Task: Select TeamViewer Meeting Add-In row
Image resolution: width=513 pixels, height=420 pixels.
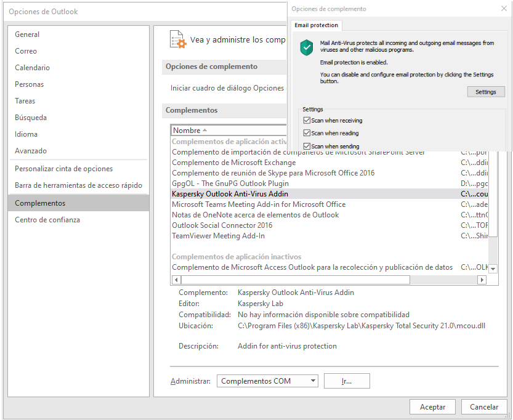Action: coord(330,236)
